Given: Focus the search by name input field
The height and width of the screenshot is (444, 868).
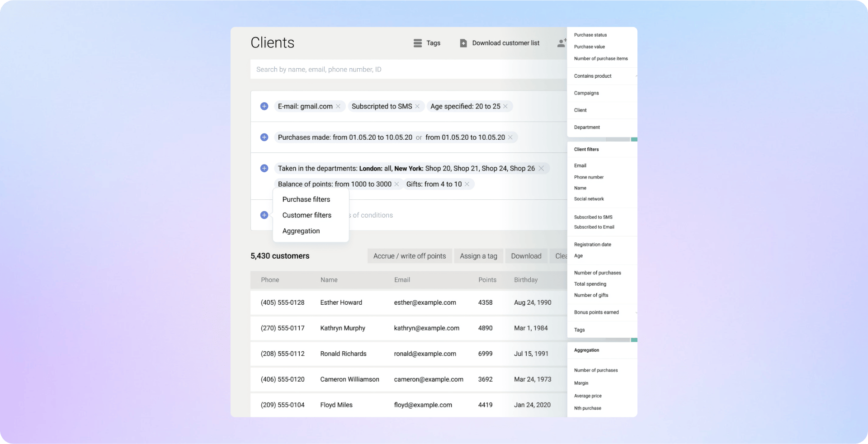Looking at the screenshot, I should pyautogui.click(x=407, y=70).
